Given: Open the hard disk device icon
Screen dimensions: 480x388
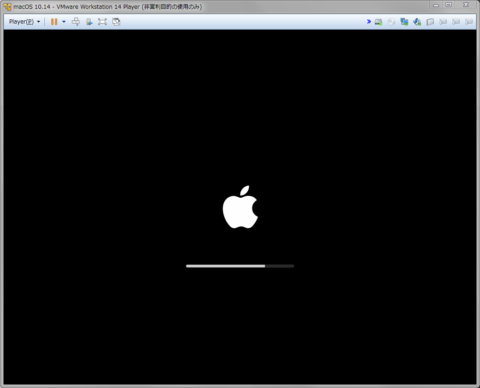Looking at the screenshot, I should click(378, 22).
